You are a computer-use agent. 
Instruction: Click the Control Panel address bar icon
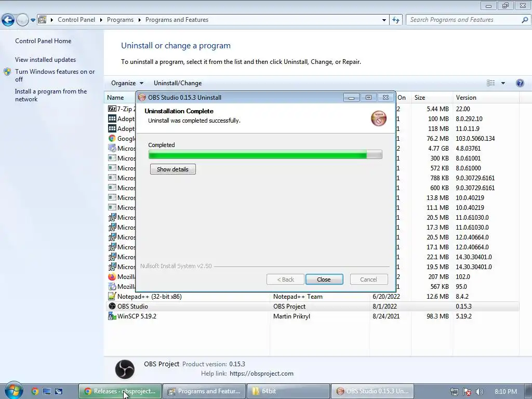(43, 20)
